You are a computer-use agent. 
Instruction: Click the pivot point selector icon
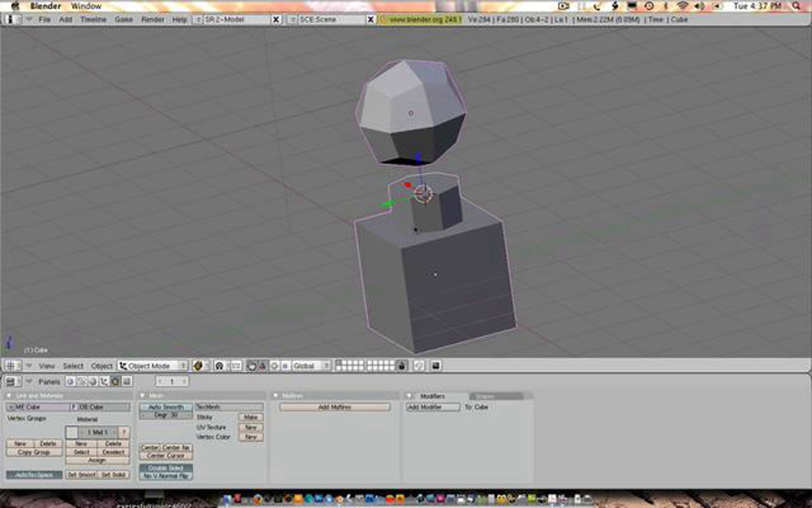tap(220, 366)
